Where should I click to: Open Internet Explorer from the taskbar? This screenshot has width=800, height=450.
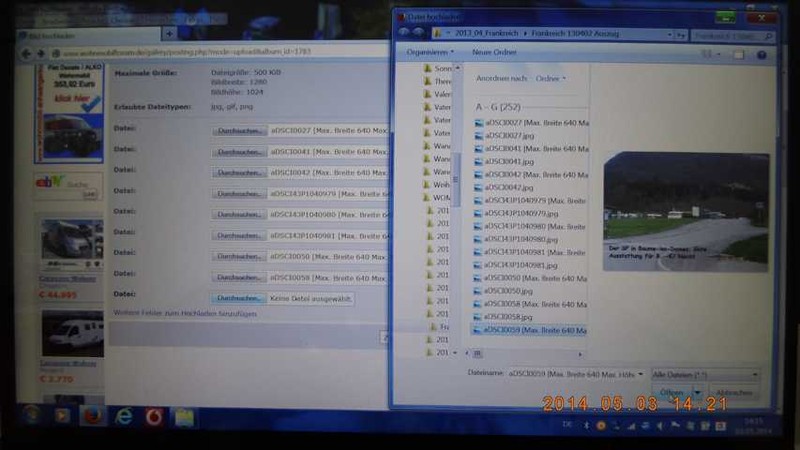124,415
